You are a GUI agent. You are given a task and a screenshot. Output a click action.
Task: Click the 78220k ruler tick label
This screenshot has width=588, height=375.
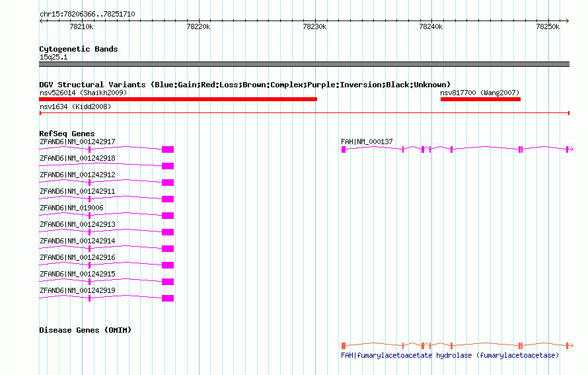pyautogui.click(x=198, y=26)
